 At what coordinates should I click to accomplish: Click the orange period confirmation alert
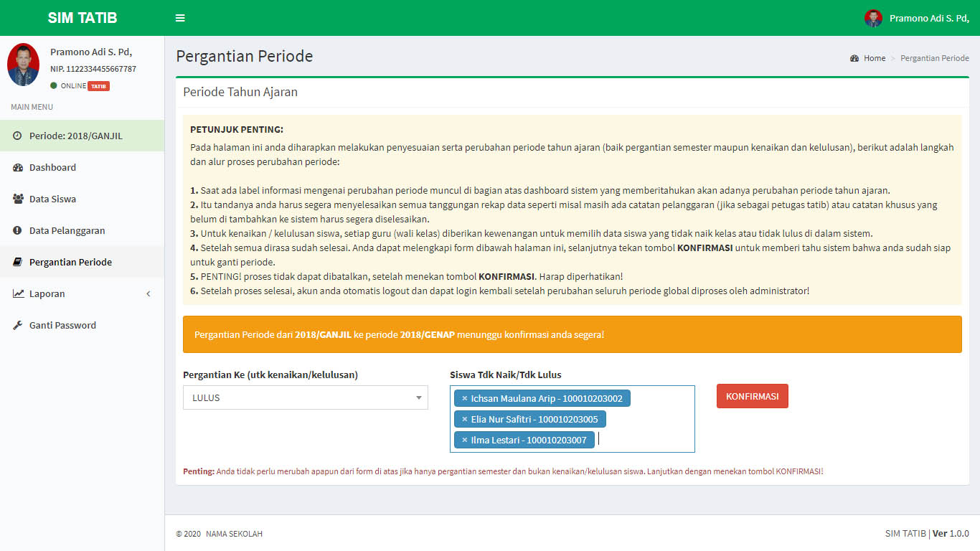click(573, 334)
